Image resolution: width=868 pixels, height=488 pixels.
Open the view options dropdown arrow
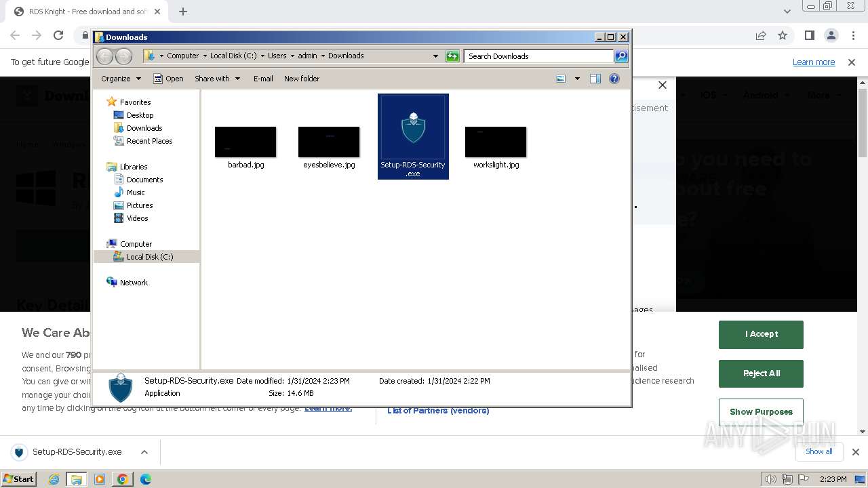click(x=577, y=79)
